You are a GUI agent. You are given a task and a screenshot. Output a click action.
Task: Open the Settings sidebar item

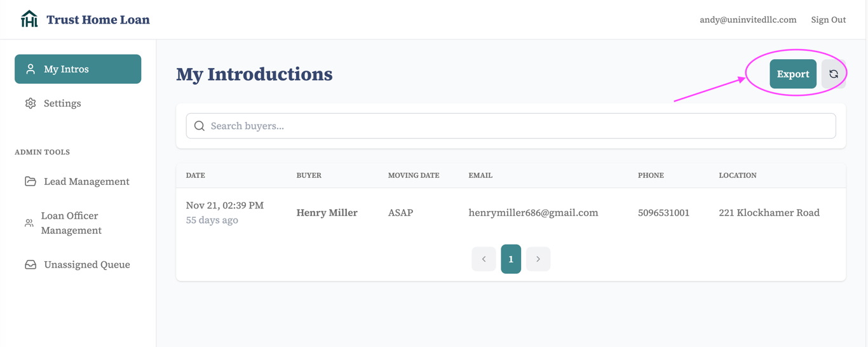[x=62, y=103]
